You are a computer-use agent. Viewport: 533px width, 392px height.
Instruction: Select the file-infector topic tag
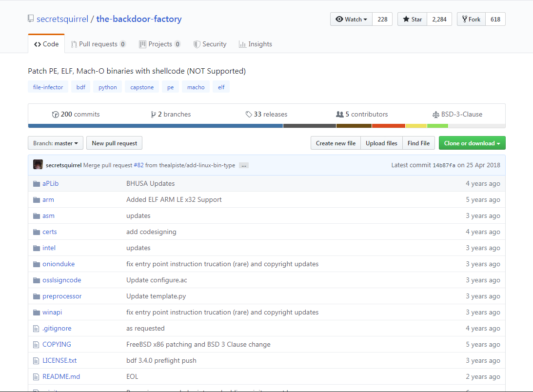[48, 87]
